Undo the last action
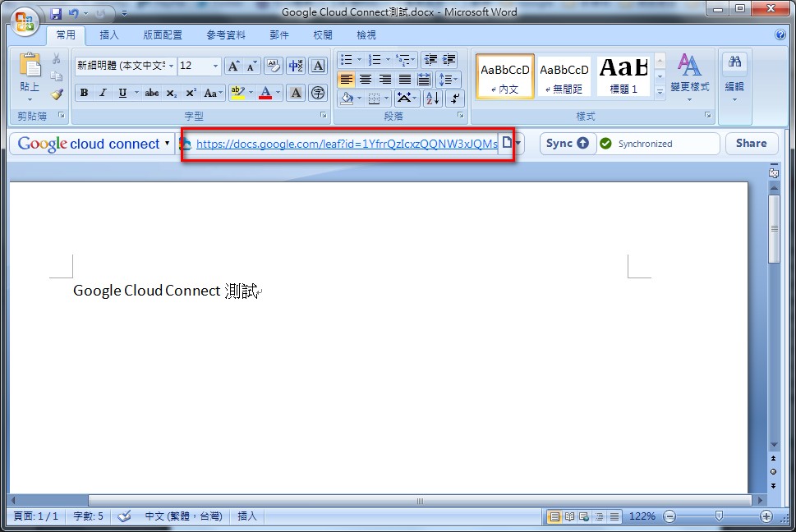Image resolution: width=796 pixels, height=532 pixels. click(x=74, y=14)
